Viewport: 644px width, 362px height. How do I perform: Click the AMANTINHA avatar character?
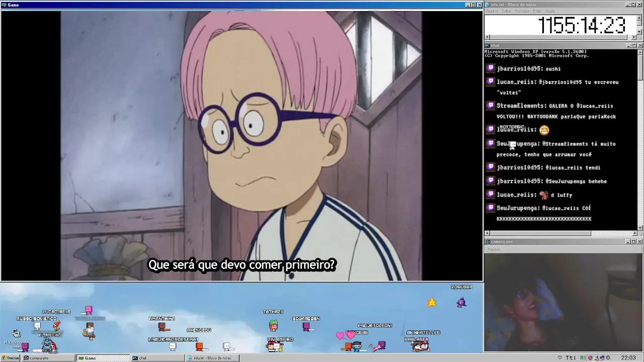[163, 327]
